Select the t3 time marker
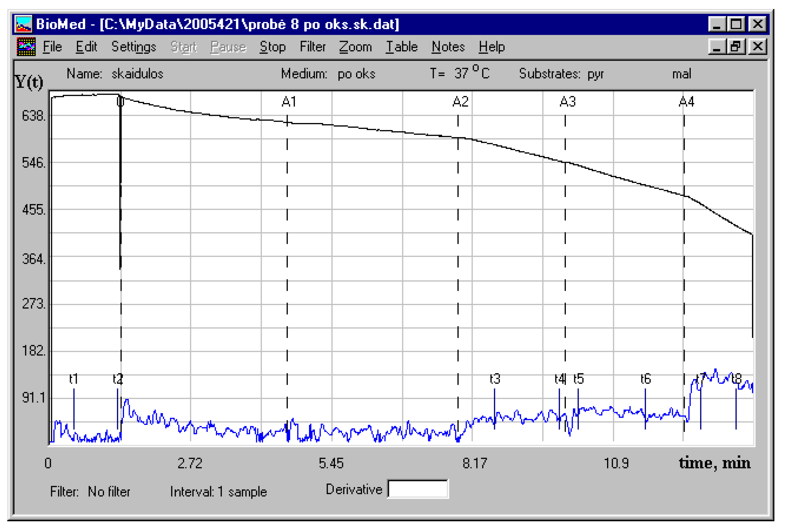Image resolution: width=786 pixels, height=532 pixels. pos(495,379)
